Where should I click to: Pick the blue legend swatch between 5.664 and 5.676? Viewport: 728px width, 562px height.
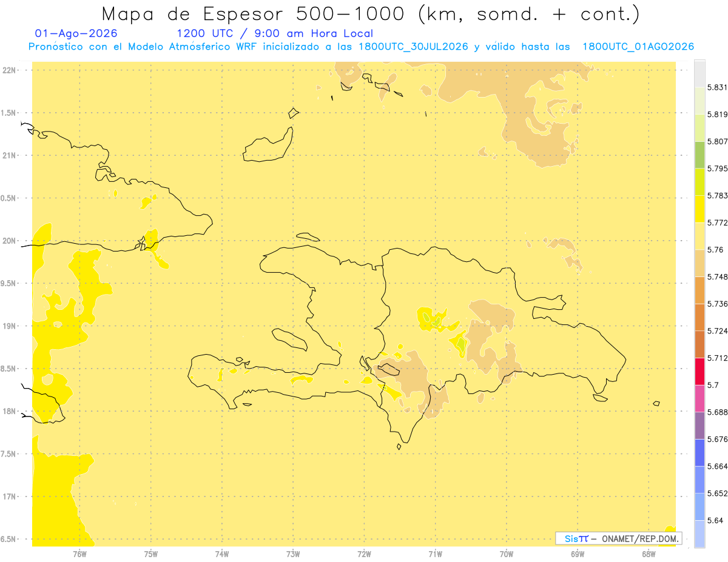(699, 452)
